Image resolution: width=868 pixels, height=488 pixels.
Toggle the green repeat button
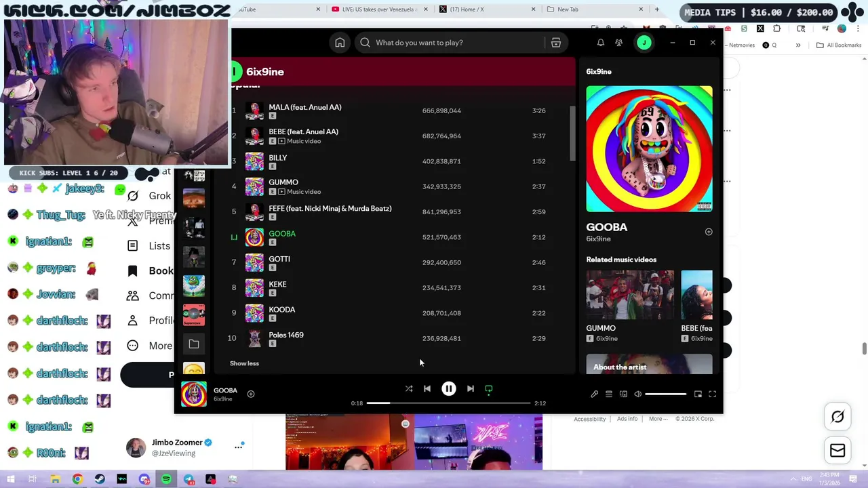[x=489, y=389]
